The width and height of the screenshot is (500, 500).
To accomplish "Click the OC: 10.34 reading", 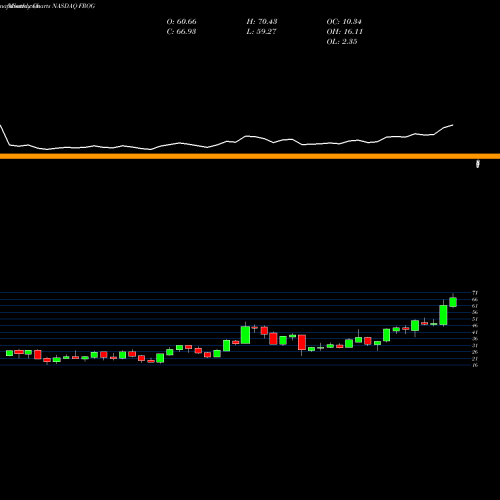I will (344, 22).
